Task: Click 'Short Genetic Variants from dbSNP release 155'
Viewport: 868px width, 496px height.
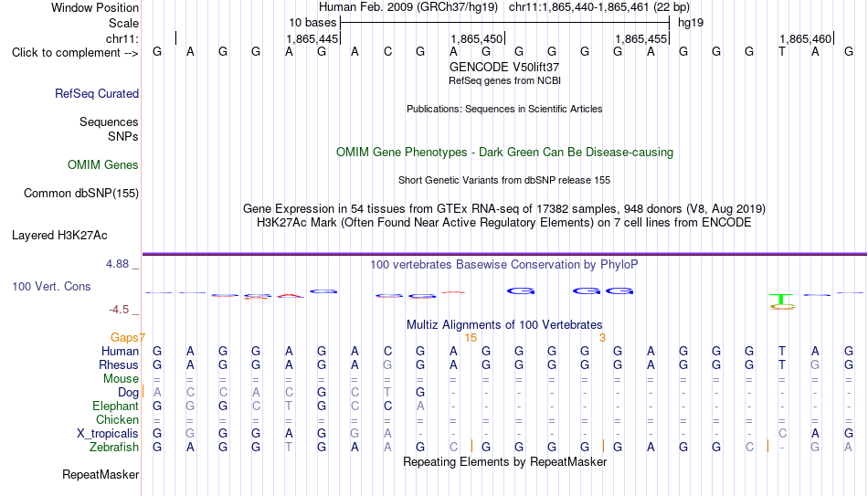Action: coord(504,181)
